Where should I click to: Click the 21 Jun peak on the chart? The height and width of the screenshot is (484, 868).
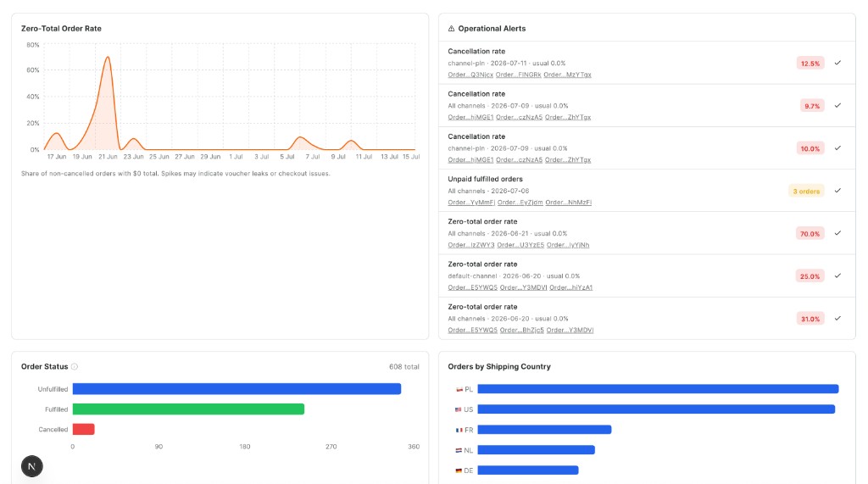pos(108,57)
